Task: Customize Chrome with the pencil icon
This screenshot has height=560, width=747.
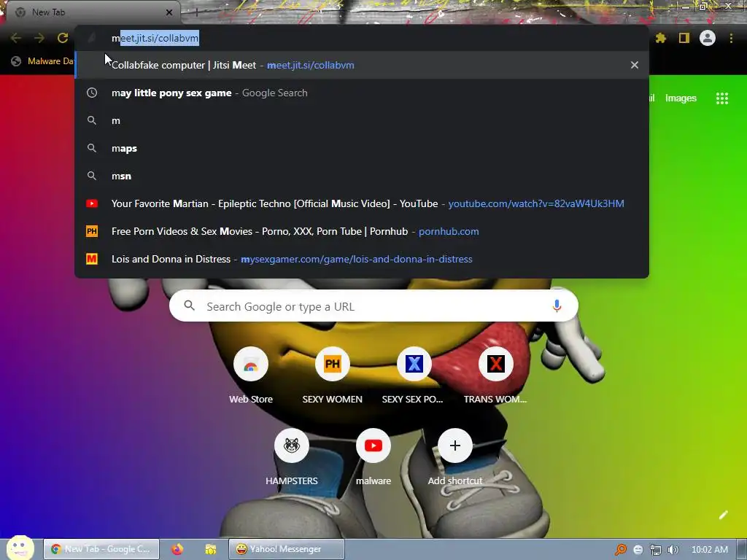Action: (723, 515)
